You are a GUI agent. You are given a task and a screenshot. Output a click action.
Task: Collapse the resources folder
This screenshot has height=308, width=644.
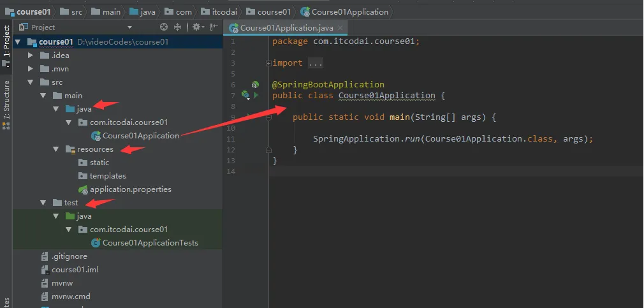56,149
